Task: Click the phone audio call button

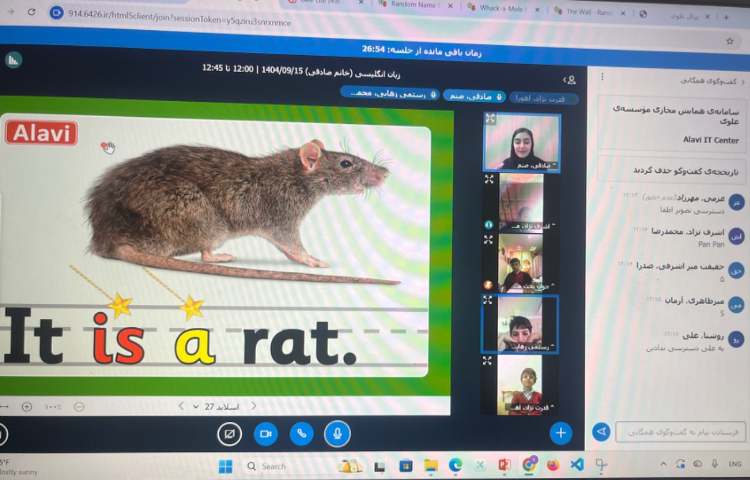Action: tap(301, 433)
